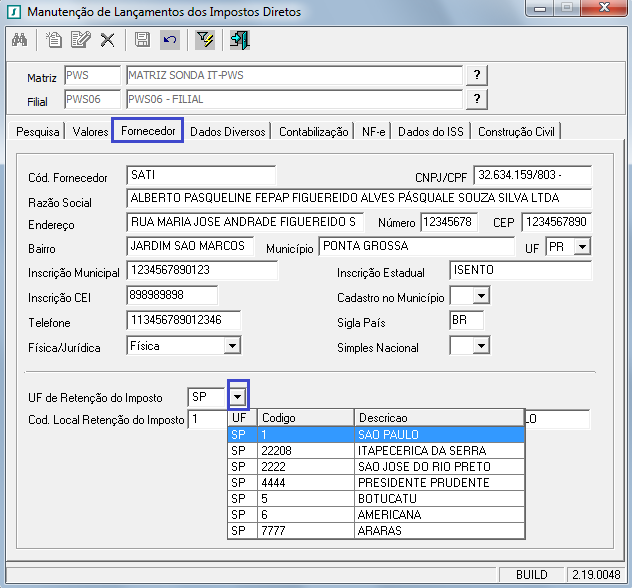Click the exit door icon
Viewport: 632px width, 588px height.
pos(240,40)
